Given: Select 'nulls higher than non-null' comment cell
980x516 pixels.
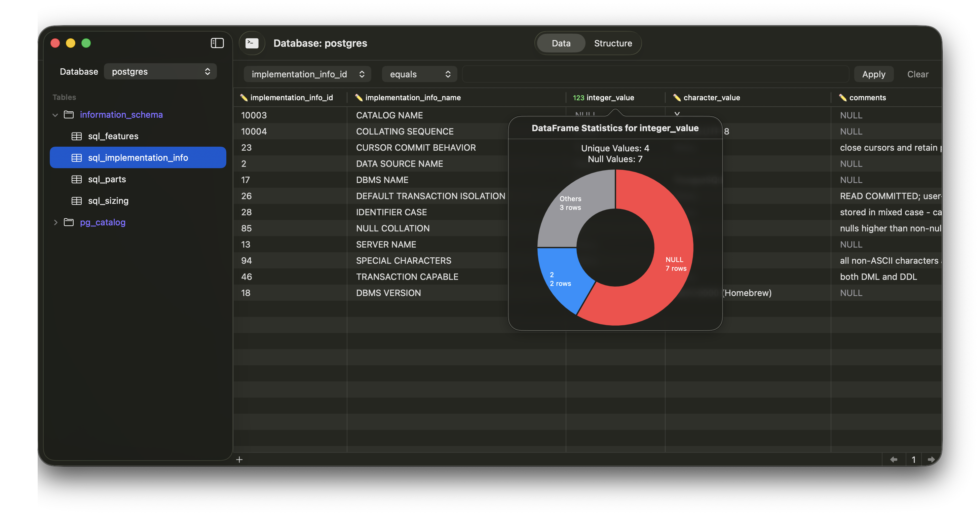Looking at the screenshot, I should pyautogui.click(x=887, y=228).
